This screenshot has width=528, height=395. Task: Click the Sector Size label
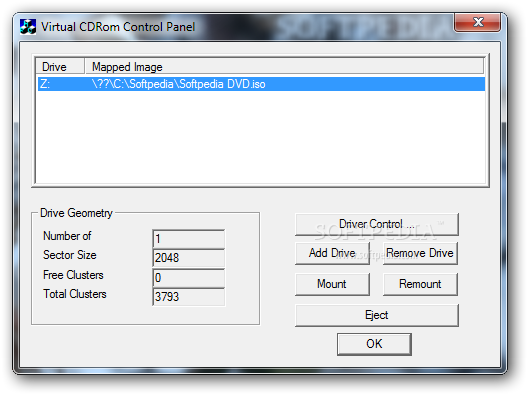coord(70,255)
